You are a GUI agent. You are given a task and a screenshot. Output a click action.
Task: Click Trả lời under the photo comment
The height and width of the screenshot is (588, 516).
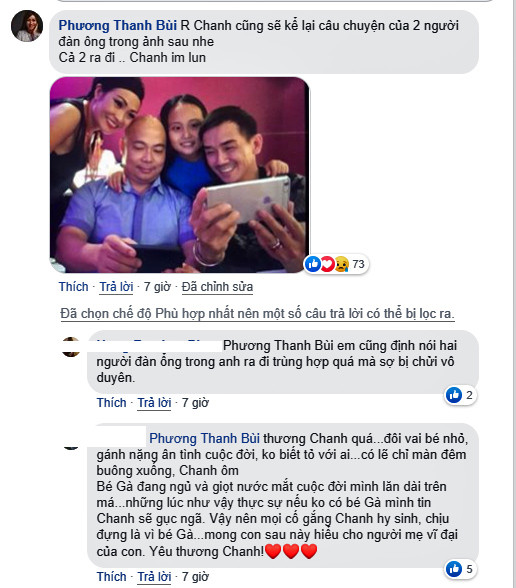116,286
